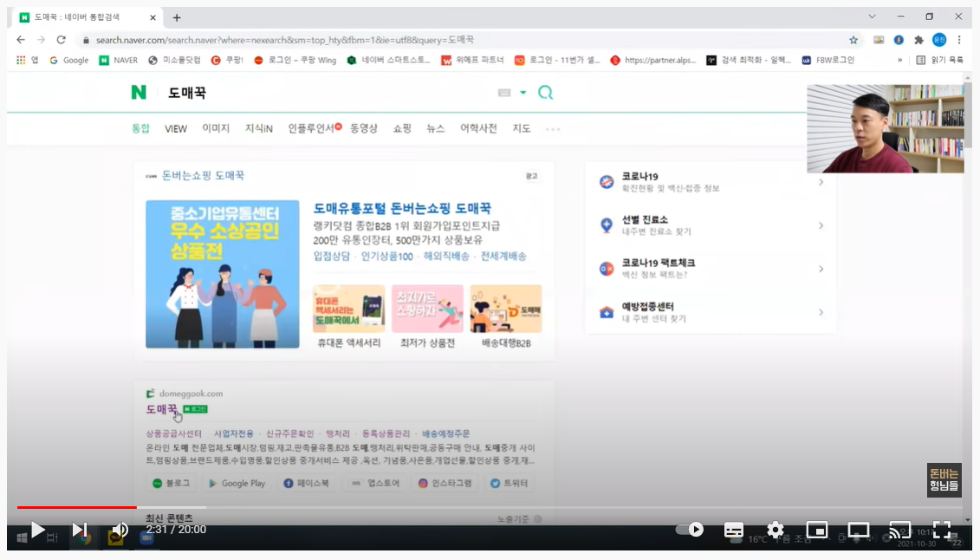
Task: Expand search box autocomplete dropdown arrow
Action: (x=523, y=93)
